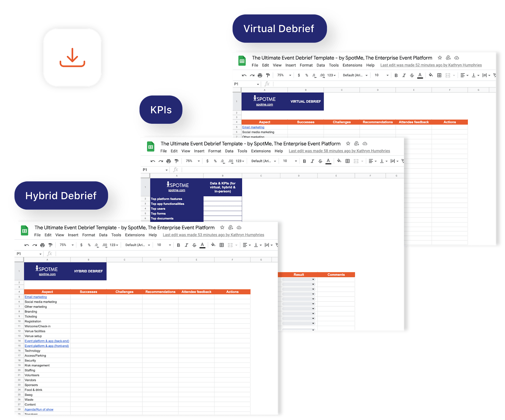The height and width of the screenshot is (420, 505).
Task: Open the Extensions menu in the Hybrid Debrief sheet
Action: [x=135, y=235]
